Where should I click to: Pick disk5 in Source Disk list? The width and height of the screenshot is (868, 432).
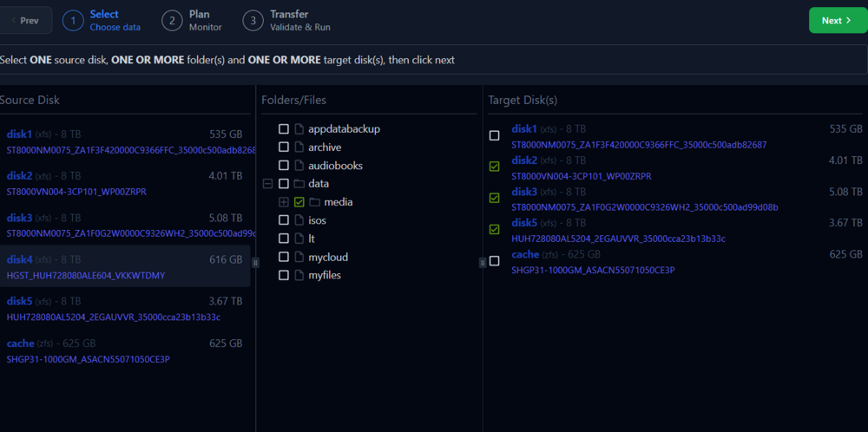125,309
